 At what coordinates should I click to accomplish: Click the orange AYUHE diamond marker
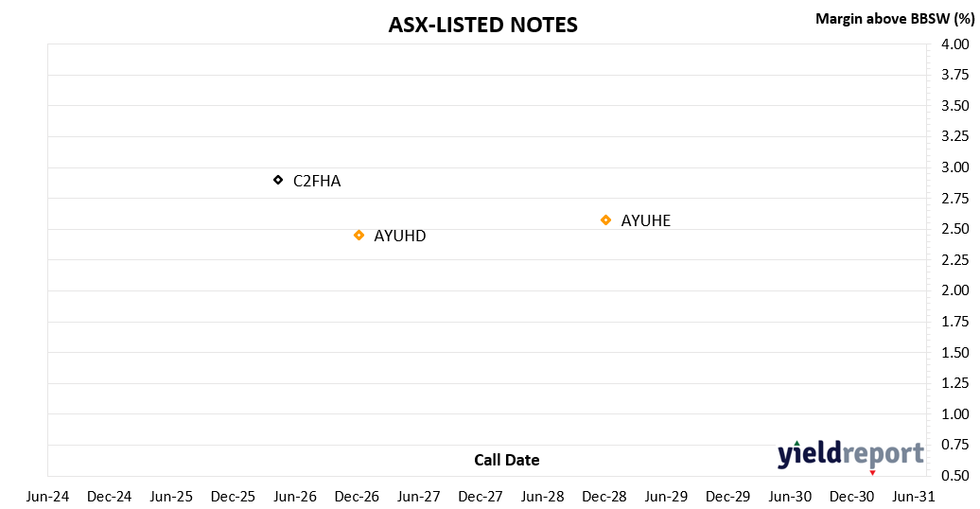[x=605, y=220]
